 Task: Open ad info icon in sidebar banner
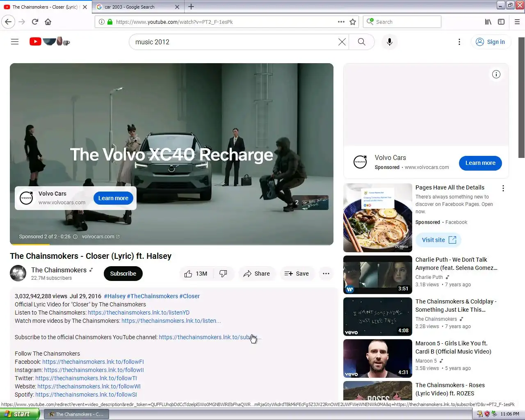pyautogui.click(x=496, y=74)
